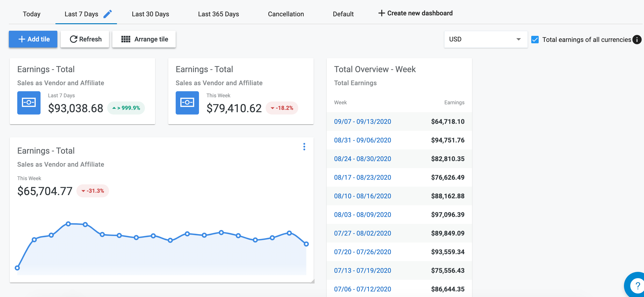Open the three-dot menu on earnings chart tile
644x297 pixels.
304,147
